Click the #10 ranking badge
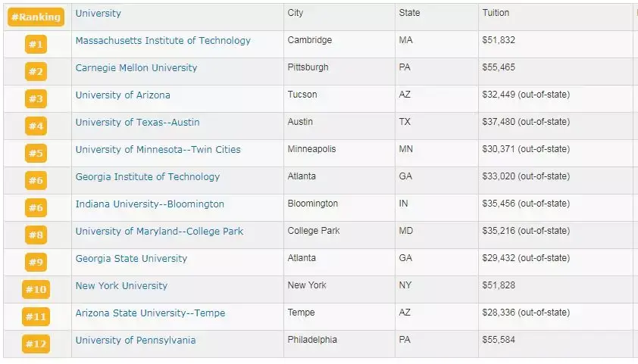638x364 pixels. coord(36,290)
